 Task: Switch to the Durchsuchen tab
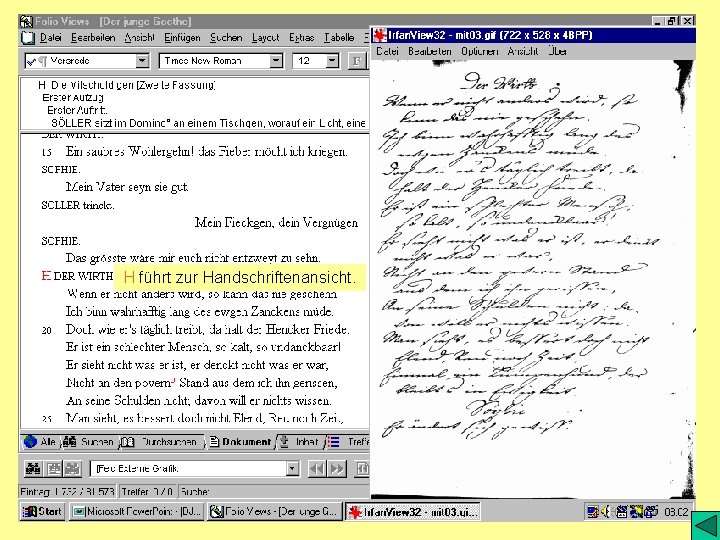(x=161, y=442)
